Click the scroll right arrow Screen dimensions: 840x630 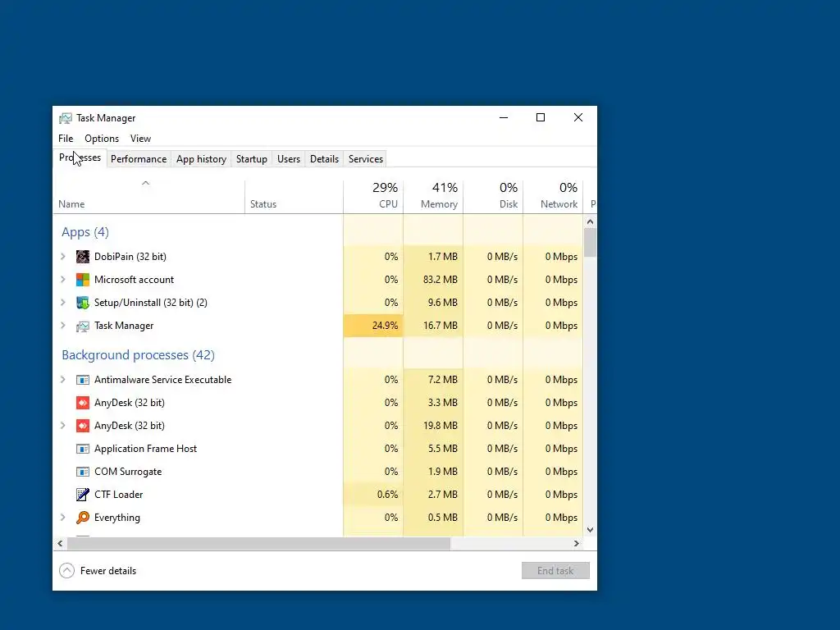pyautogui.click(x=577, y=544)
